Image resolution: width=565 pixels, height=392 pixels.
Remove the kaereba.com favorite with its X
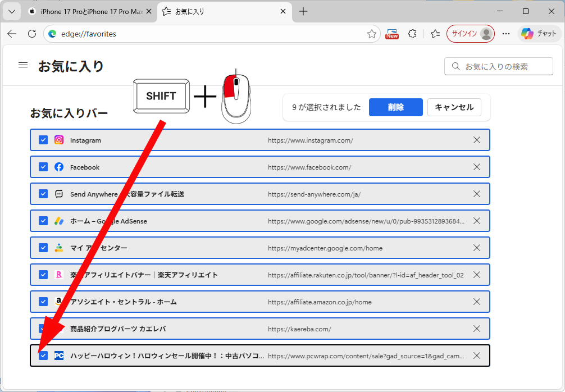pos(477,329)
